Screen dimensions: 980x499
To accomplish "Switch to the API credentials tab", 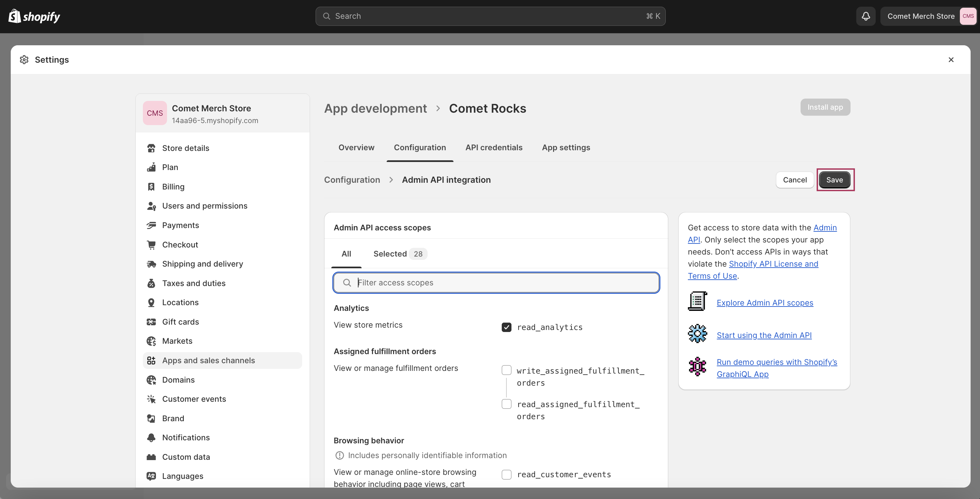I will 494,148.
